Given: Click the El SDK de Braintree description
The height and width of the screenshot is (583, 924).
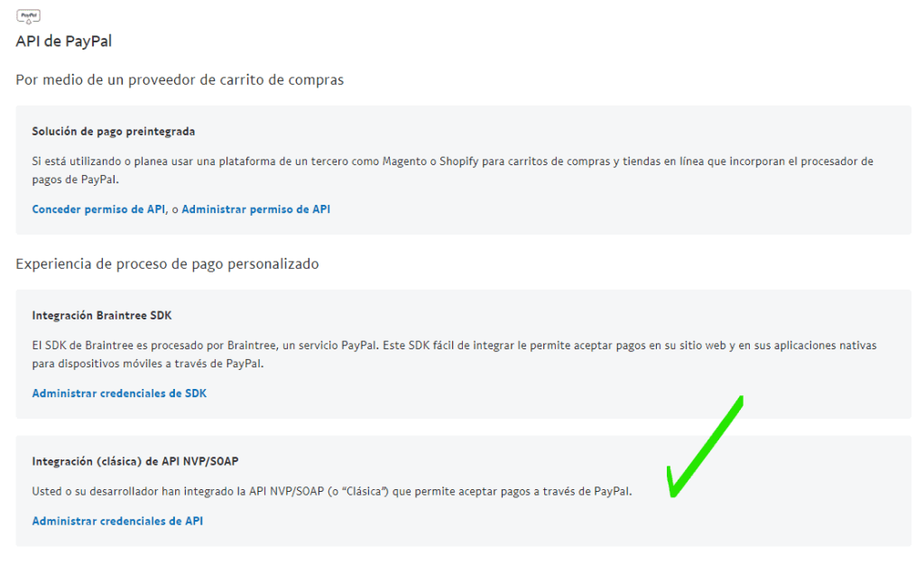Looking at the screenshot, I should pos(455,355).
